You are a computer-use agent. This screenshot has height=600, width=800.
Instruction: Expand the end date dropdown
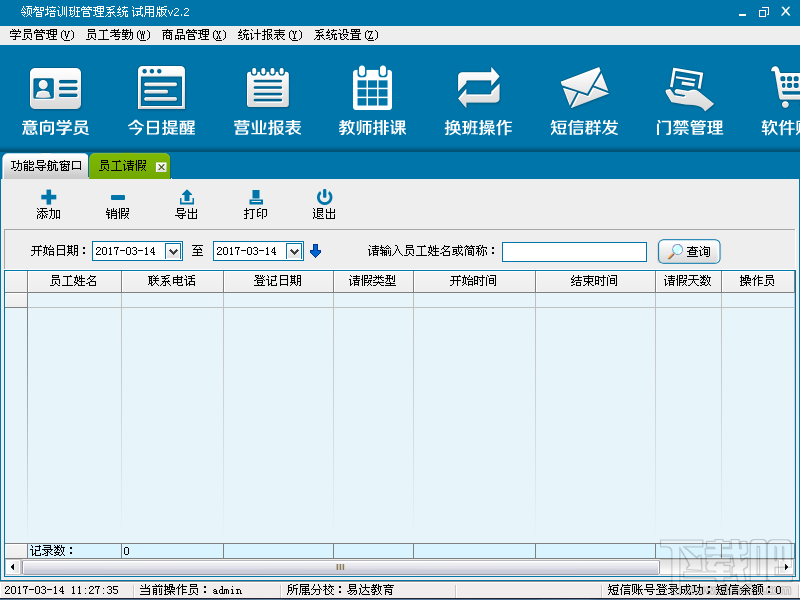point(294,251)
